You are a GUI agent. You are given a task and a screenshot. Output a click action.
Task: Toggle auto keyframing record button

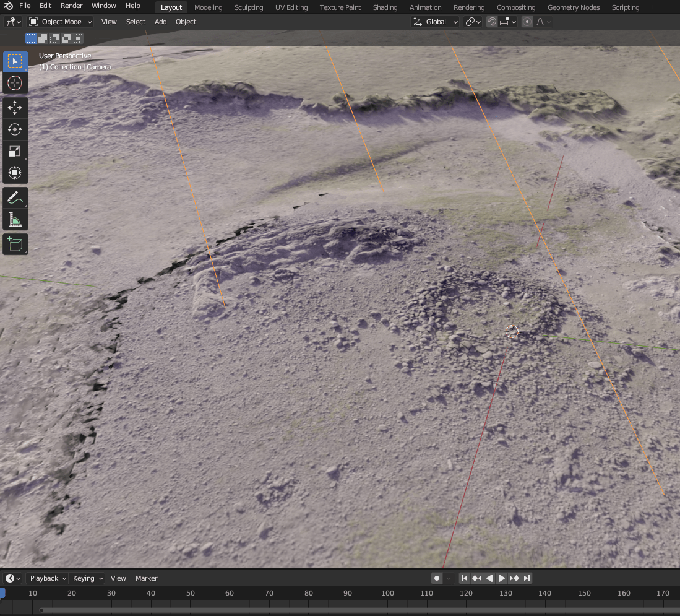pos(436,578)
